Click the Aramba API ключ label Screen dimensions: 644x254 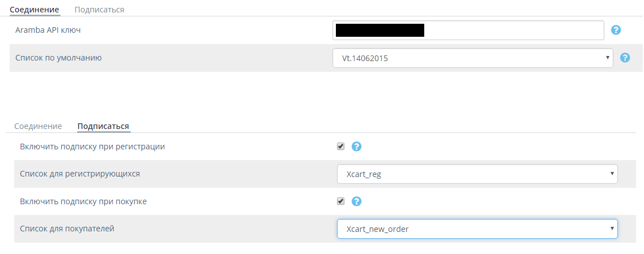[x=48, y=30]
